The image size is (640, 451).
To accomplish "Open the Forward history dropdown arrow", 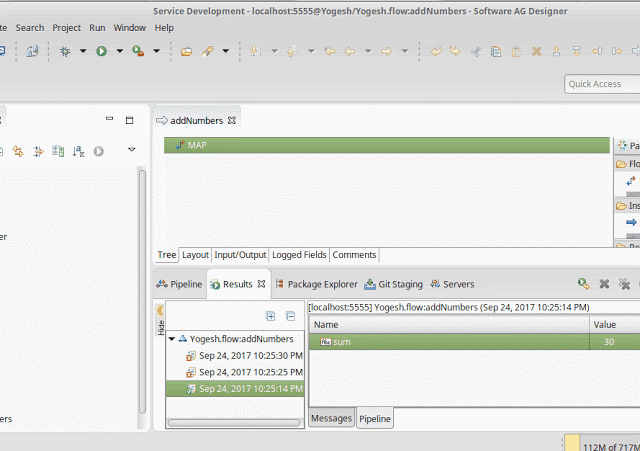I will coord(404,51).
